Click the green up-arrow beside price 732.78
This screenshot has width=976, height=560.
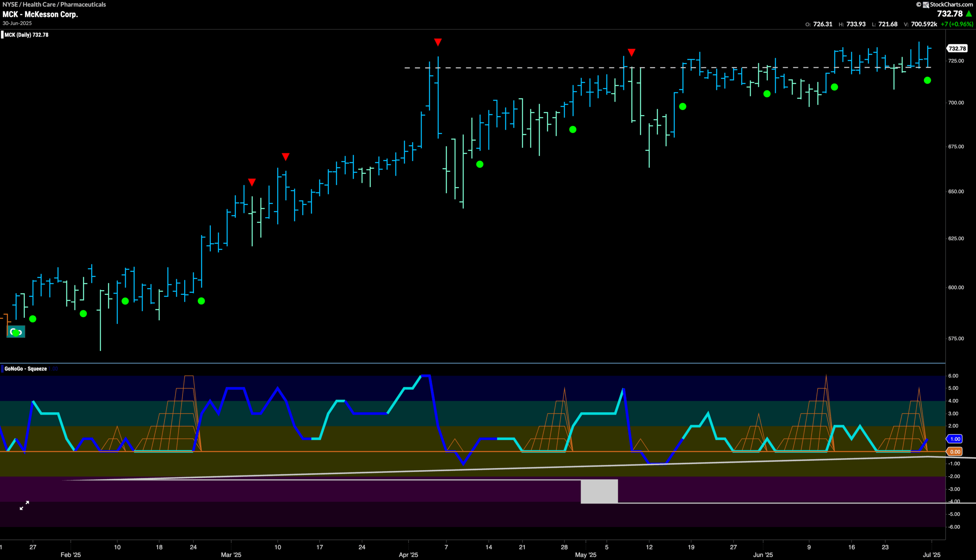(x=969, y=14)
